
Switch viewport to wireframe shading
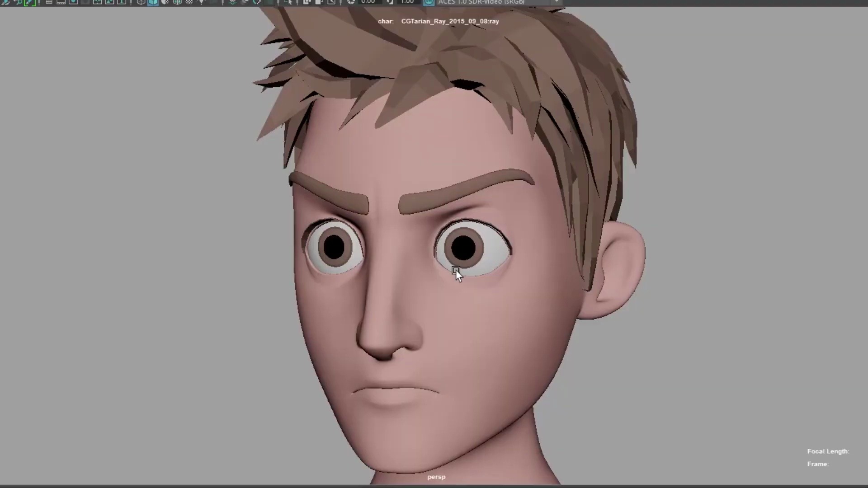pyautogui.click(x=140, y=3)
